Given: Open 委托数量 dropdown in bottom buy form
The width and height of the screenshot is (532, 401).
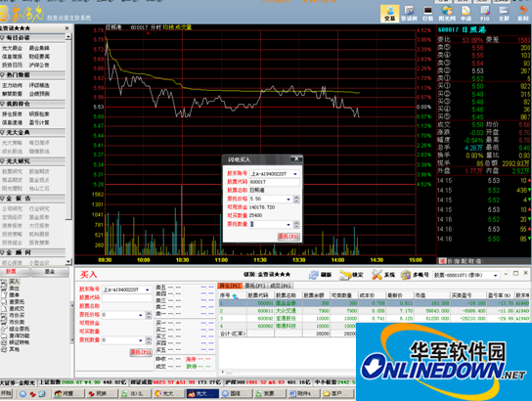Looking at the screenshot, I should pyautogui.click(x=141, y=340).
